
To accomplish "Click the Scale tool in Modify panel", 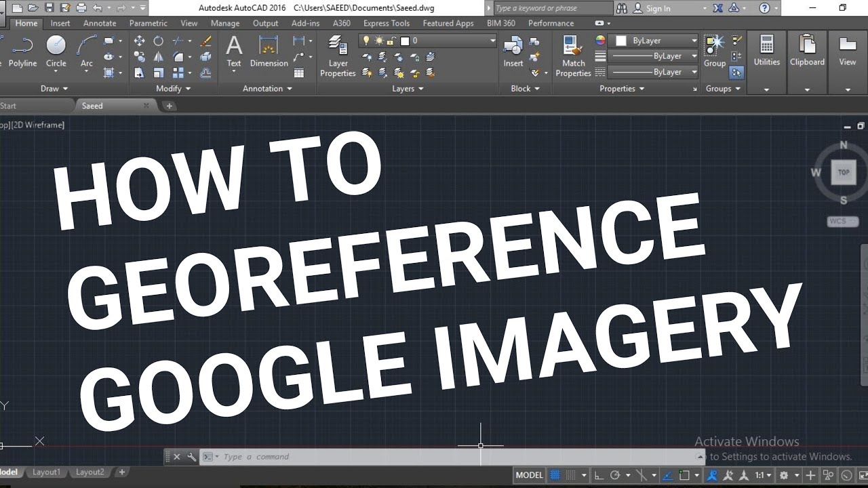I will click(158, 73).
